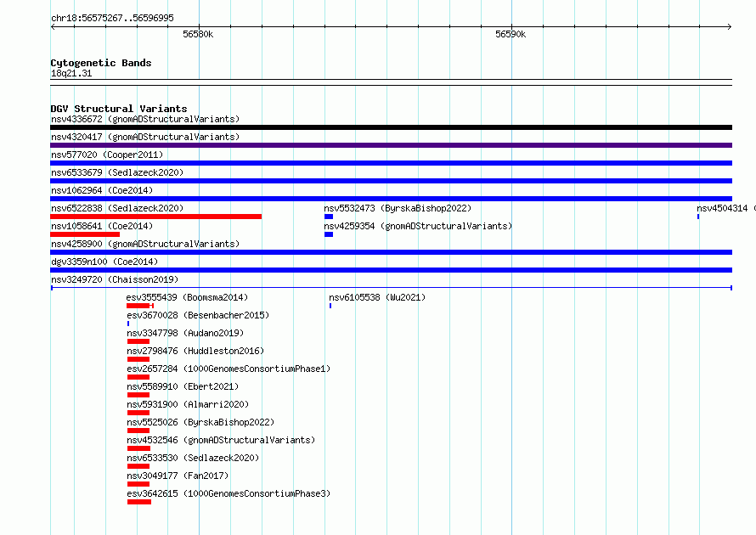Click the DGV Structural Variants track title
Image resolution: width=756 pixels, height=535 pixels.
tap(119, 109)
